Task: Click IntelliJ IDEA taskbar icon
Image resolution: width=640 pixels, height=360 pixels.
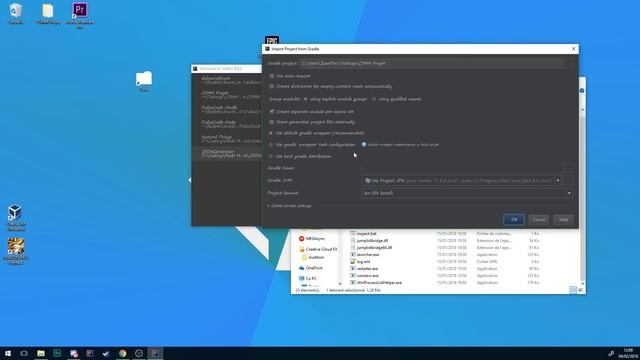Action: coord(155,353)
